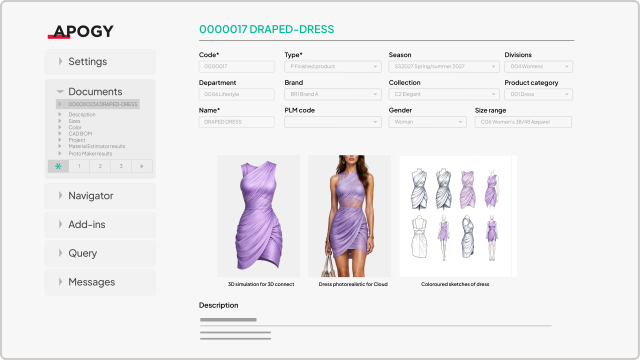Click the Department input field

point(236,94)
